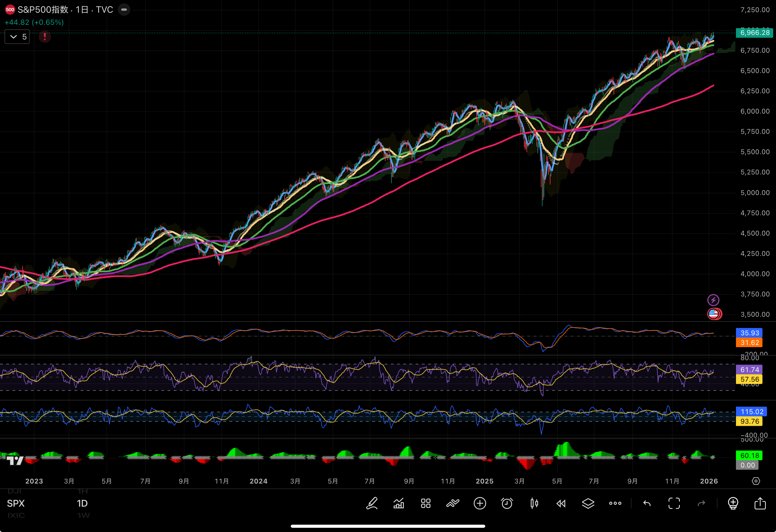The image size is (776, 532).
Task: Open the SPX symbol picker
Action: pos(16,503)
